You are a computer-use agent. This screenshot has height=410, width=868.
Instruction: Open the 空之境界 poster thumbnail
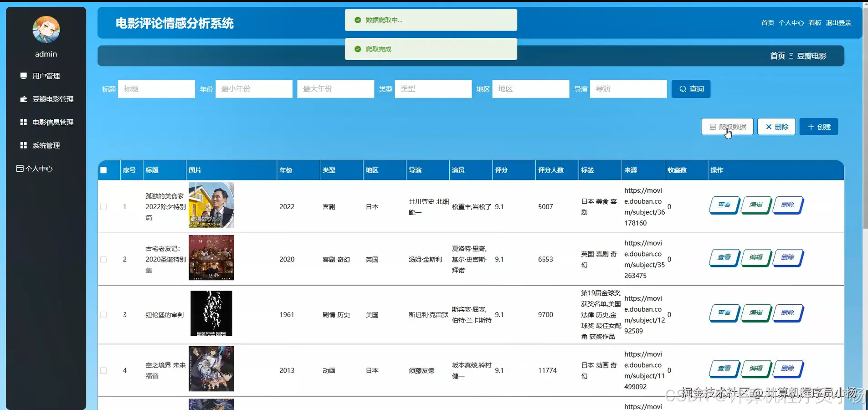click(x=211, y=369)
